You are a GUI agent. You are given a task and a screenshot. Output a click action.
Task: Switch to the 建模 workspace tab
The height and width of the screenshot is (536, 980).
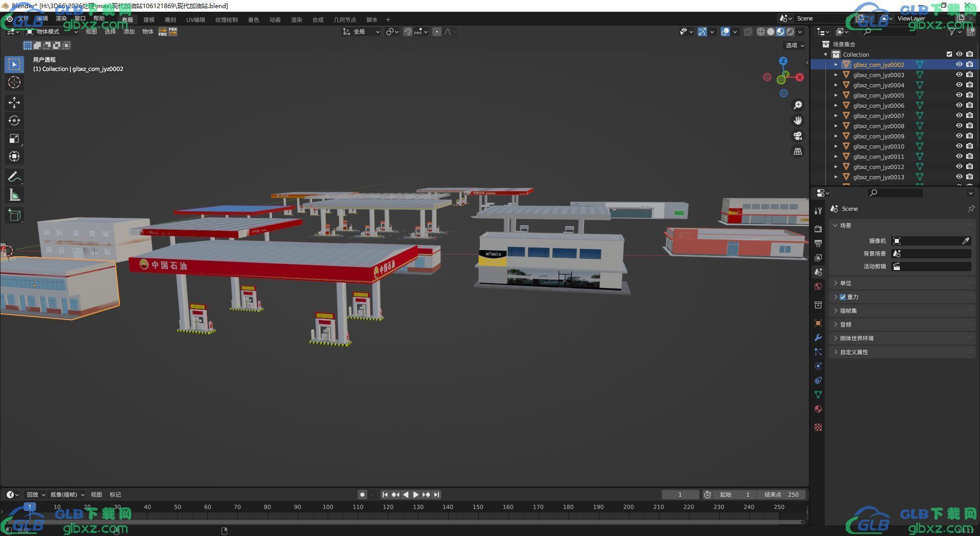coord(149,20)
